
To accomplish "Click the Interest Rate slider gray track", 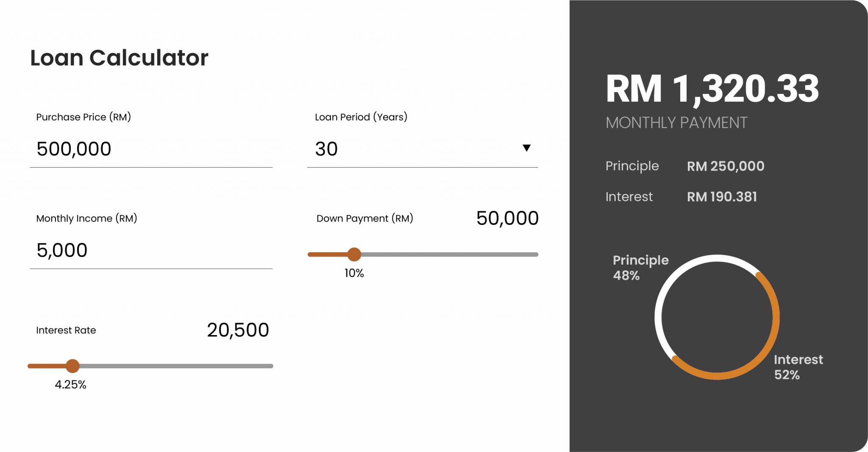I will [176, 366].
